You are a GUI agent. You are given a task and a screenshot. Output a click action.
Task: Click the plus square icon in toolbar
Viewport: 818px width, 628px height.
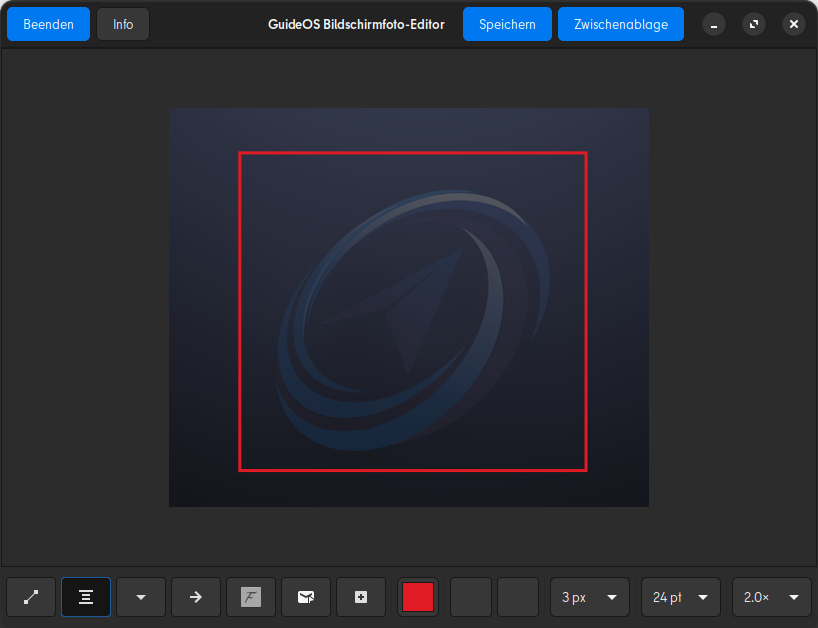click(361, 597)
